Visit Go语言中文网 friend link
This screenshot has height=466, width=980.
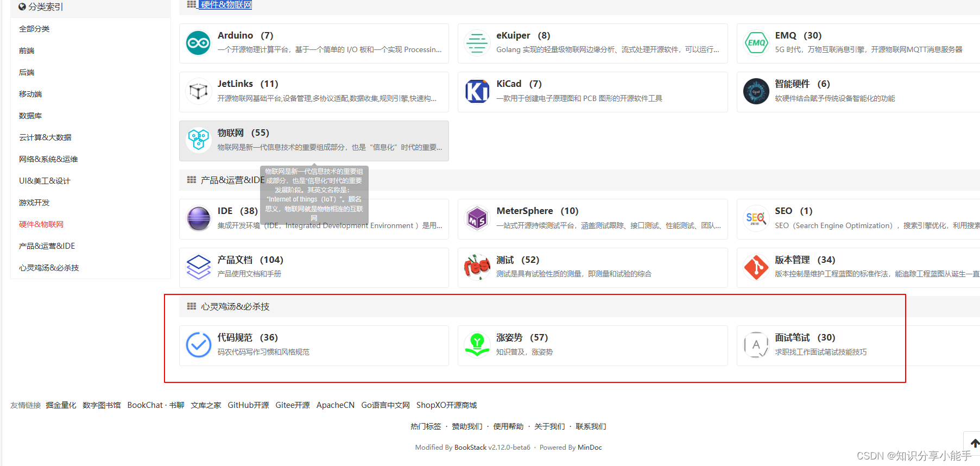coord(385,405)
